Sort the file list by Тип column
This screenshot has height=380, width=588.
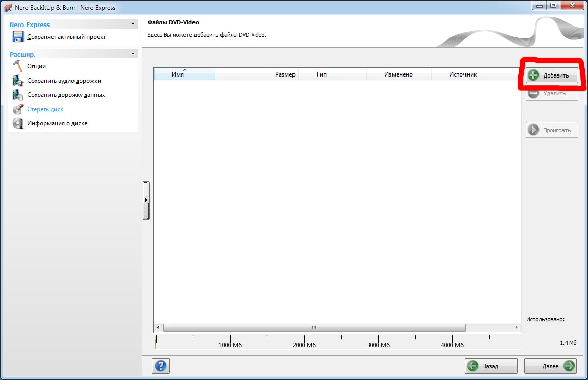pyautogui.click(x=332, y=74)
